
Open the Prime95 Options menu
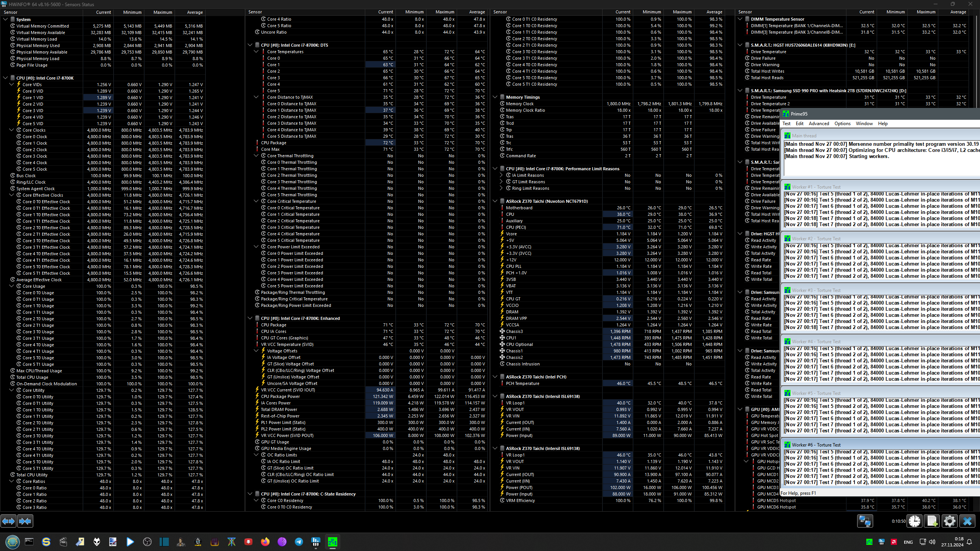842,124
